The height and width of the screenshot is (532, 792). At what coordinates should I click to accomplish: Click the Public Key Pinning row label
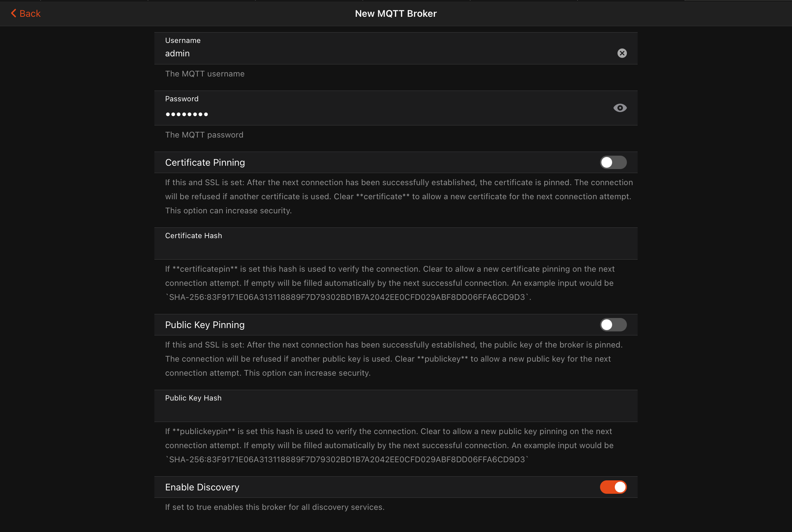205,325
